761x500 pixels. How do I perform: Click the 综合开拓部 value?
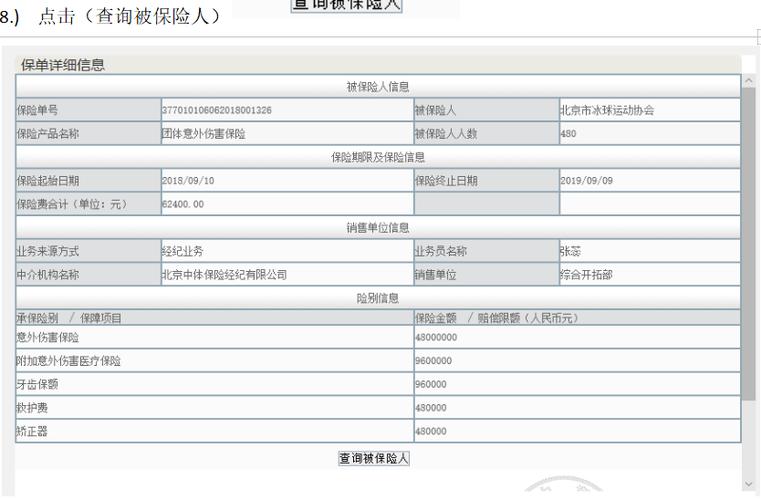pos(586,274)
